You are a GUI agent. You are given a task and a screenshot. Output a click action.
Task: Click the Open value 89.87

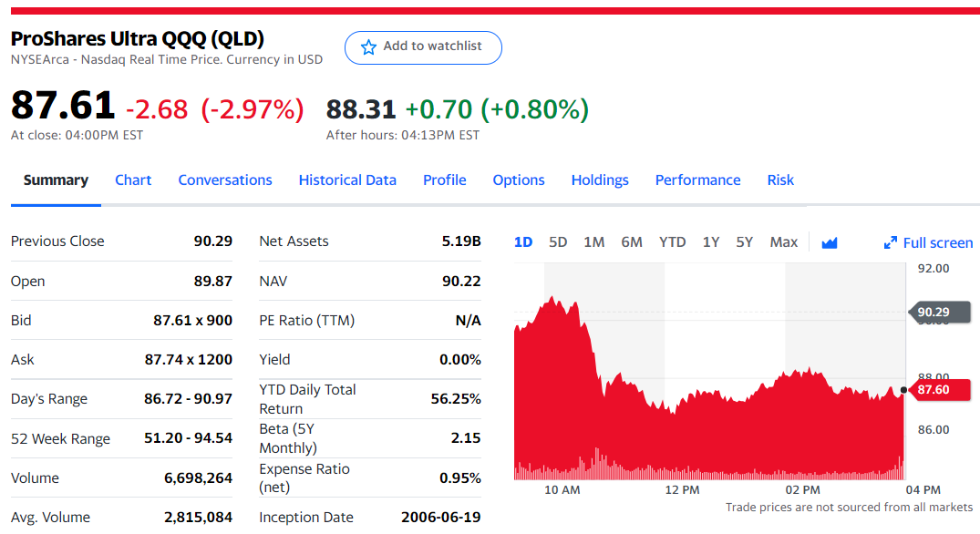point(212,281)
